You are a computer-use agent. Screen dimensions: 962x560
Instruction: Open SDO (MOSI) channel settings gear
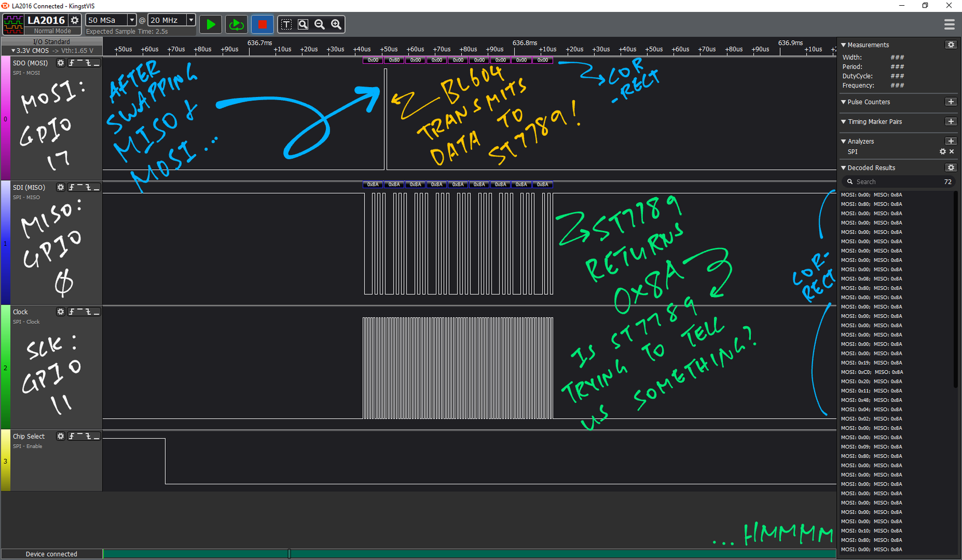point(60,63)
